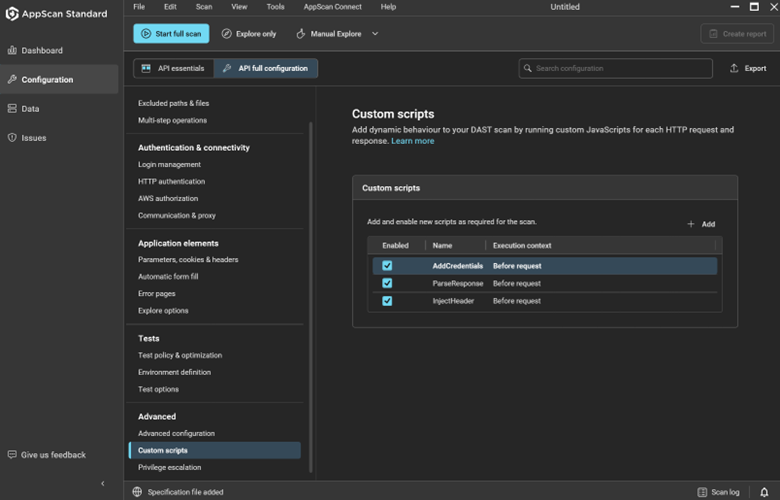The height and width of the screenshot is (500, 780).
Task: Open Communication & proxy settings
Action: coord(177,215)
